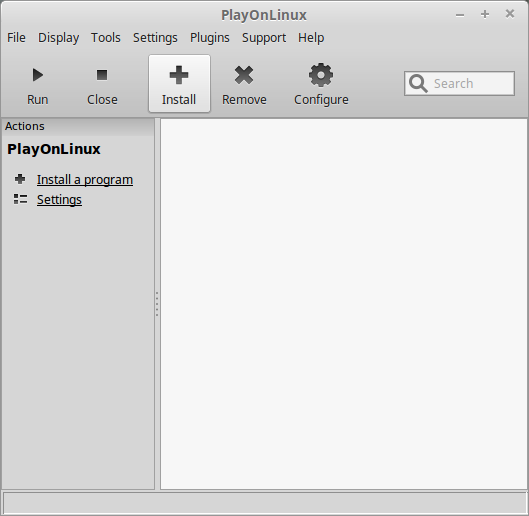
Task: Open the Settings menu in menu bar
Action: 155,38
